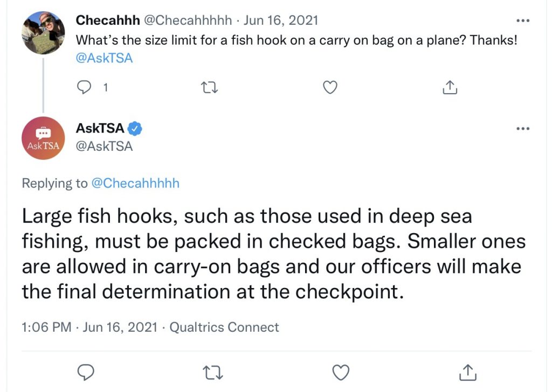Open more options on AskTSA tweet
The width and height of the screenshot is (552, 392).
coord(523,128)
